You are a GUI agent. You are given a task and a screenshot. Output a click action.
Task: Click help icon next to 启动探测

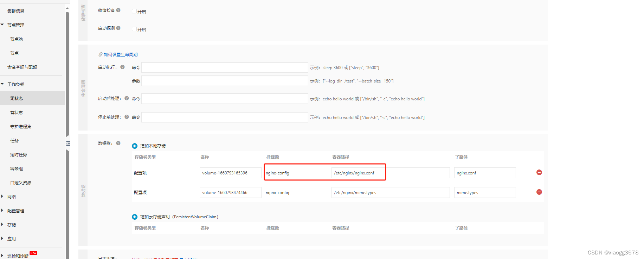click(x=118, y=28)
